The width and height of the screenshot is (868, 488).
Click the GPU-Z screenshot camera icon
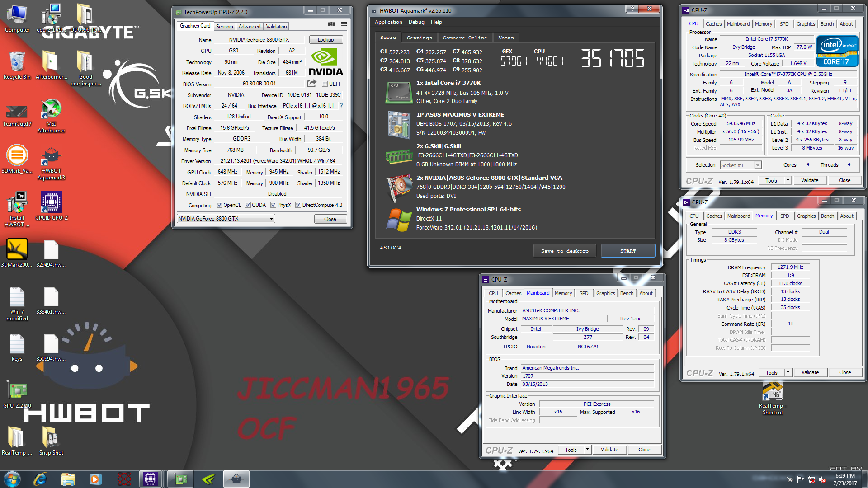[331, 24]
